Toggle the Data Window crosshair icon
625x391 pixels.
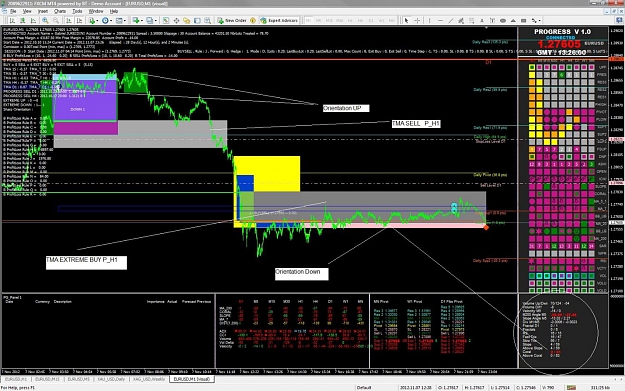tap(176, 20)
